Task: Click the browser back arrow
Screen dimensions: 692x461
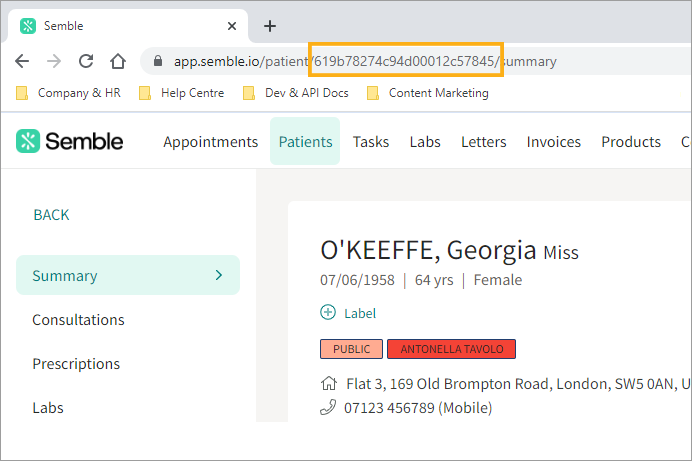Action: 22,61
